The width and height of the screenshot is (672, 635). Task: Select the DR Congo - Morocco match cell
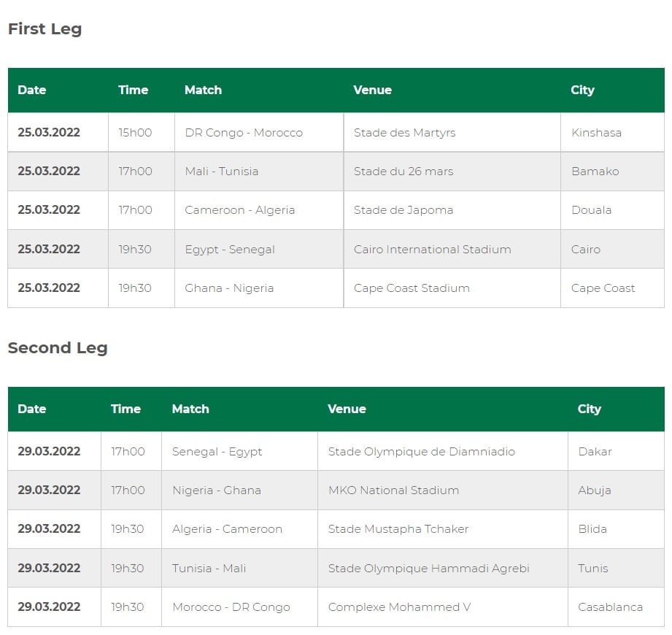259,133
